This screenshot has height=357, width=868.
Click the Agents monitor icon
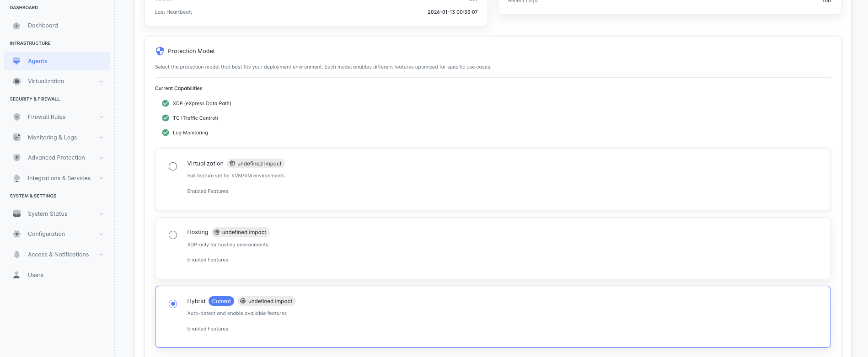(16, 61)
